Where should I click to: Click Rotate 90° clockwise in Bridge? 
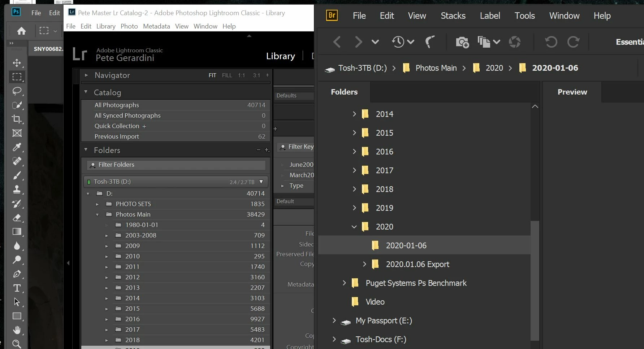pos(573,42)
